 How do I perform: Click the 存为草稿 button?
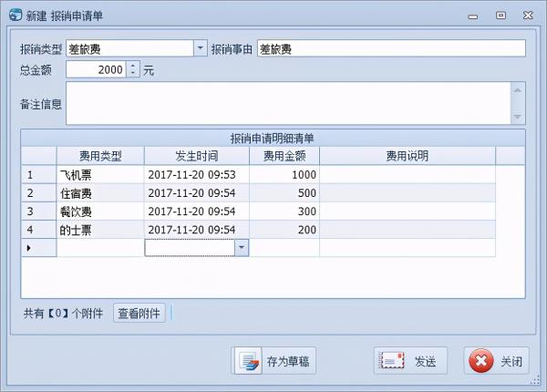click(x=273, y=361)
